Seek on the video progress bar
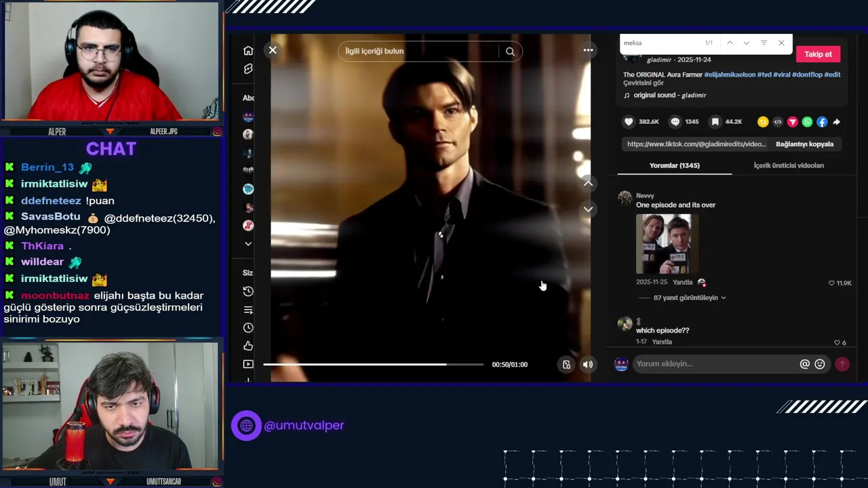This screenshot has height=488, width=868. click(x=374, y=365)
